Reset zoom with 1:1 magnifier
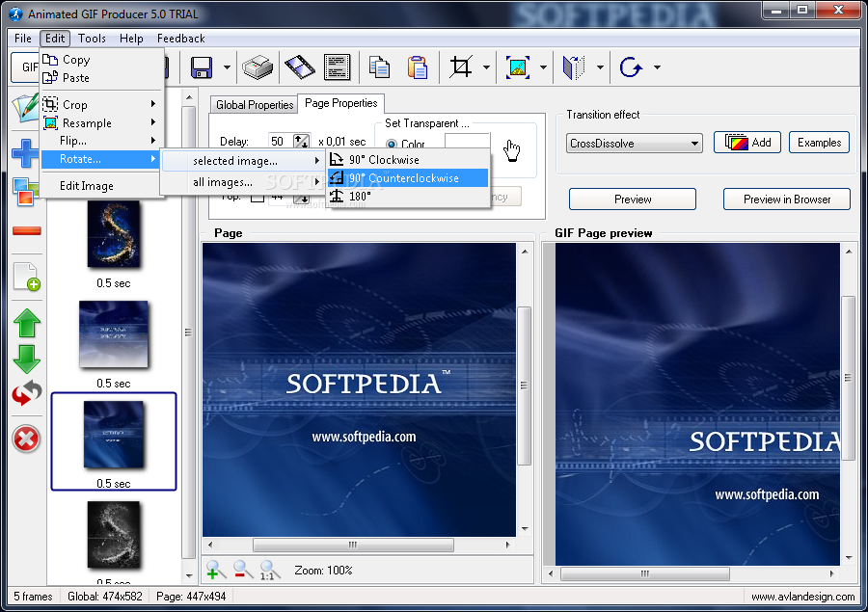 270,570
